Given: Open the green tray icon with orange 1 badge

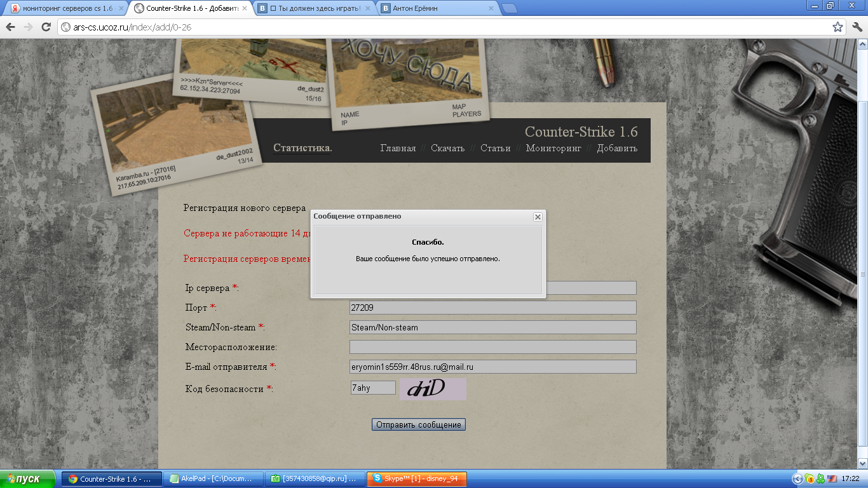Looking at the screenshot, I should coord(810,479).
